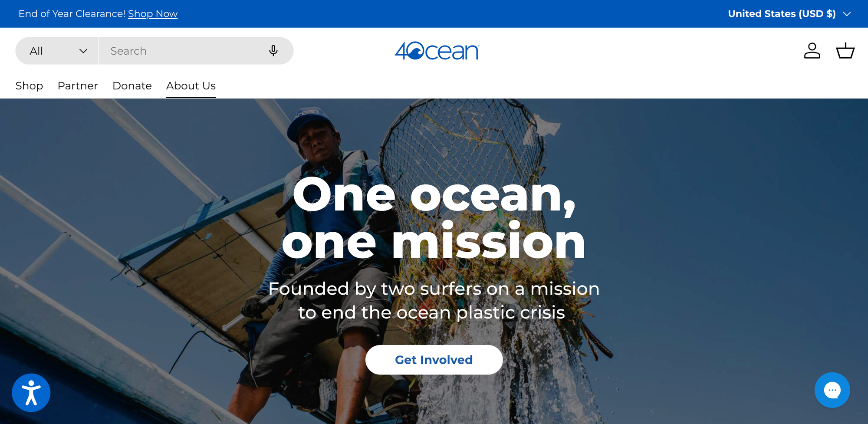Screen dimensions: 868x424
Task: Click the Get Involved button
Action: [x=434, y=360]
